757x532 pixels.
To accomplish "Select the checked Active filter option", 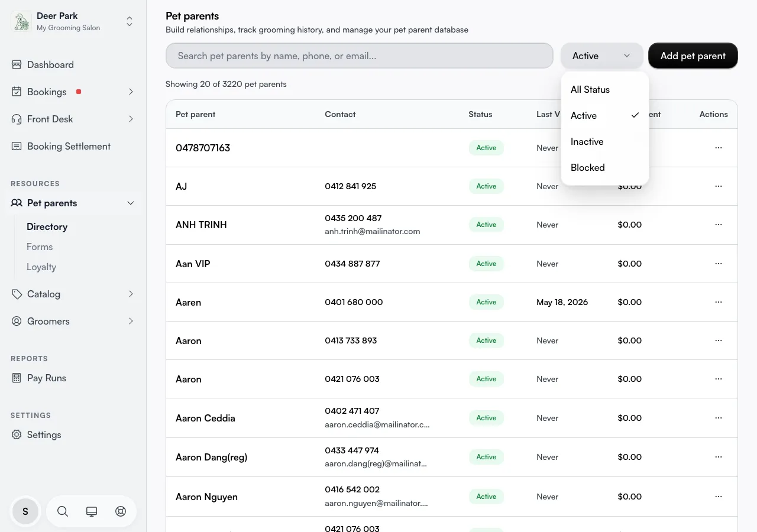I will pyautogui.click(x=604, y=115).
